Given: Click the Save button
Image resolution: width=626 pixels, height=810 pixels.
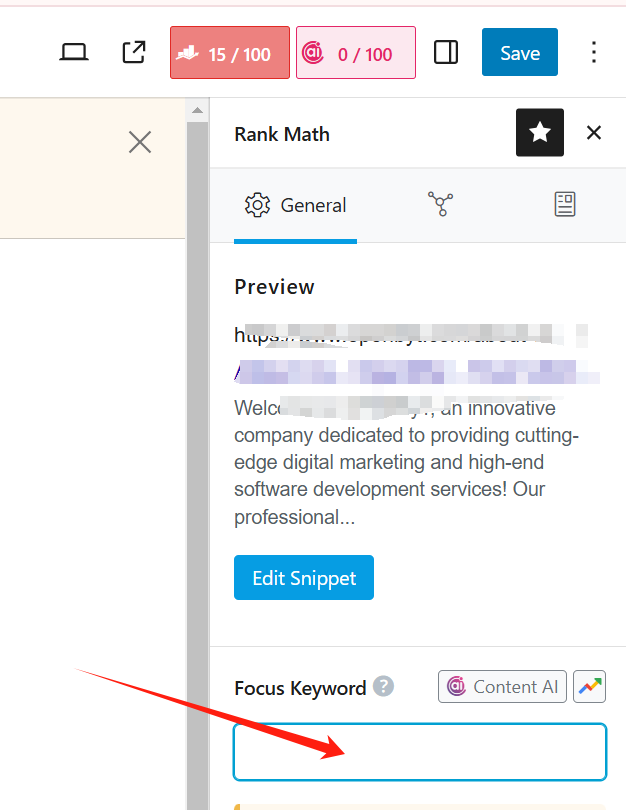Looking at the screenshot, I should pyautogui.click(x=519, y=52).
